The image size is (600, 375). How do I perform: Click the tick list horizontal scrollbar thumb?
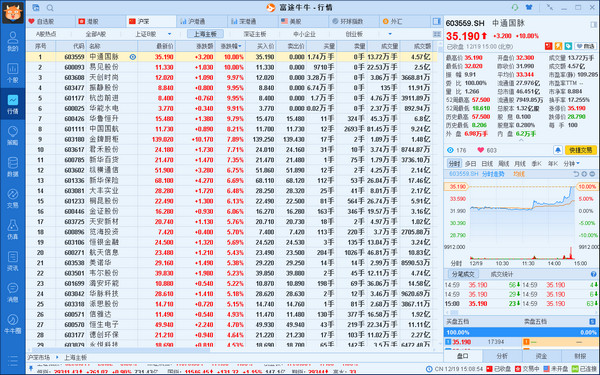coord(455,312)
